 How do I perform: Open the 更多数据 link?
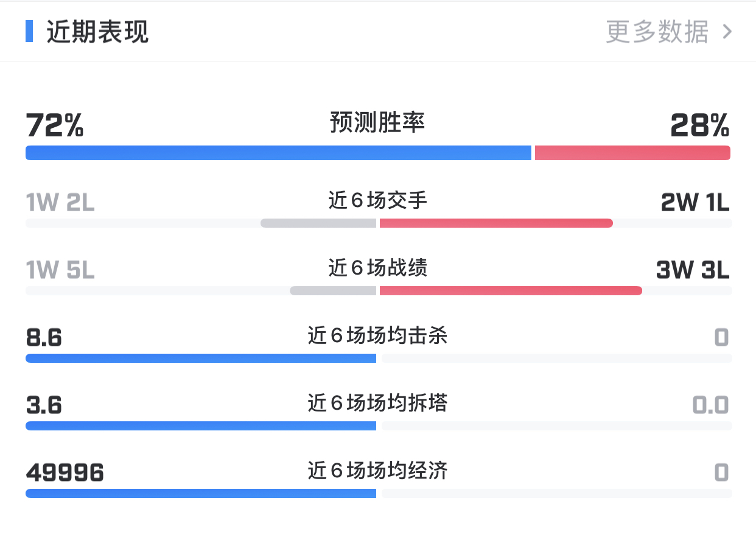pos(657,32)
